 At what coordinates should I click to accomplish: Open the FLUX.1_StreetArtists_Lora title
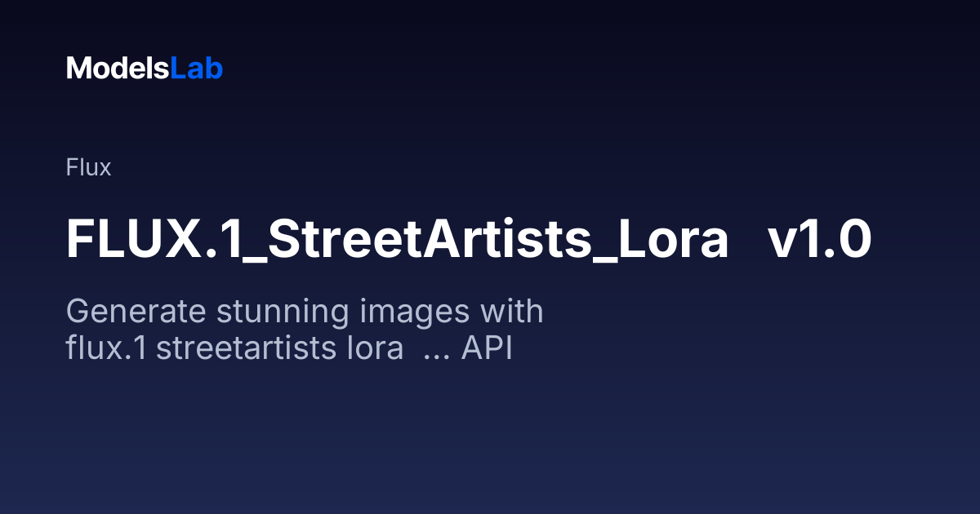[x=397, y=241]
